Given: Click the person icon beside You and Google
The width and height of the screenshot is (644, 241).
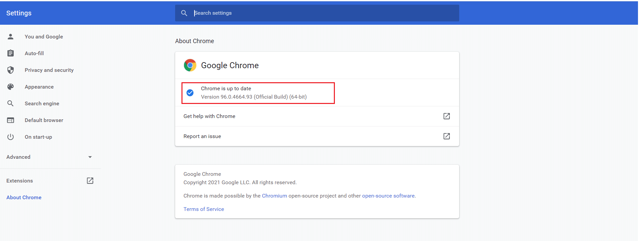Looking at the screenshot, I should (x=11, y=36).
